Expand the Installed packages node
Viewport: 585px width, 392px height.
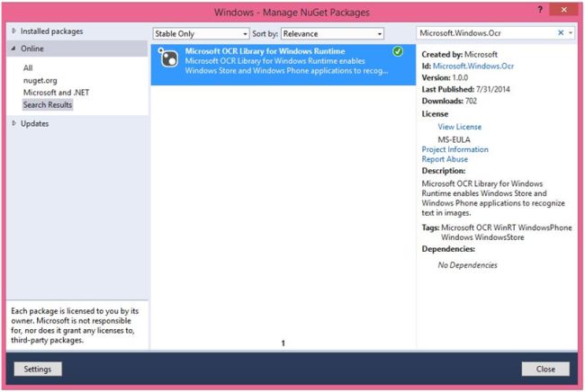click(14, 31)
